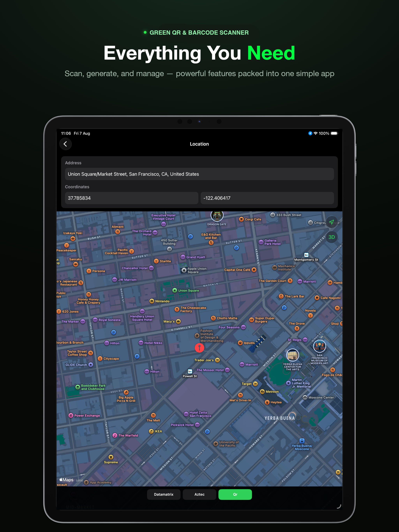Image resolution: width=399 pixels, height=532 pixels.
Task: Tap the Big Apple Pizza N Grill marker
Action: pos(126,392)
